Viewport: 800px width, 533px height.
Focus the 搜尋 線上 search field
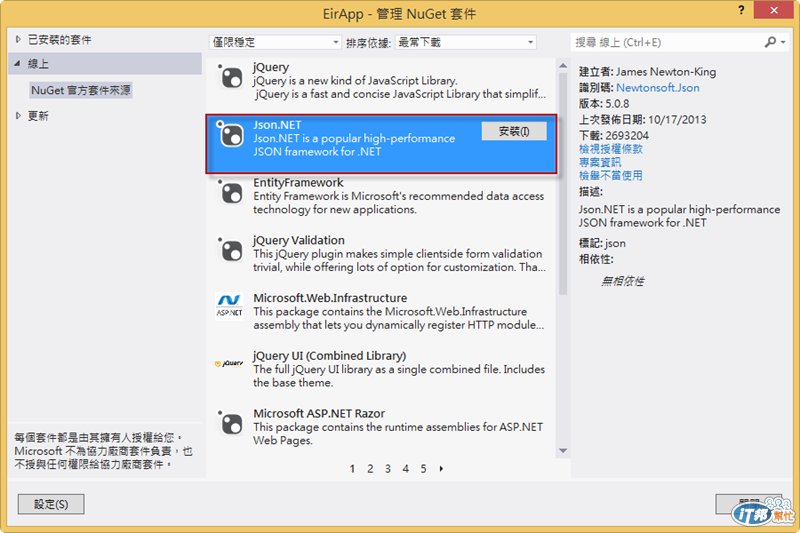tap(666, 42)
